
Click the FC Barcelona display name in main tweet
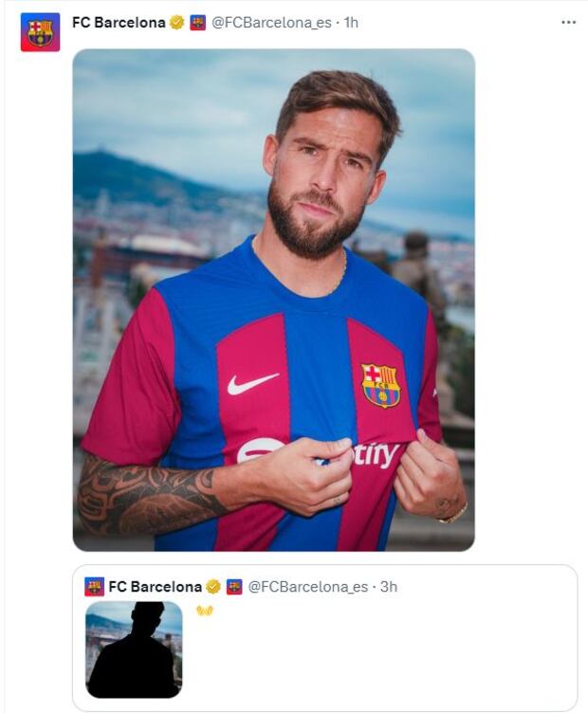119,23
